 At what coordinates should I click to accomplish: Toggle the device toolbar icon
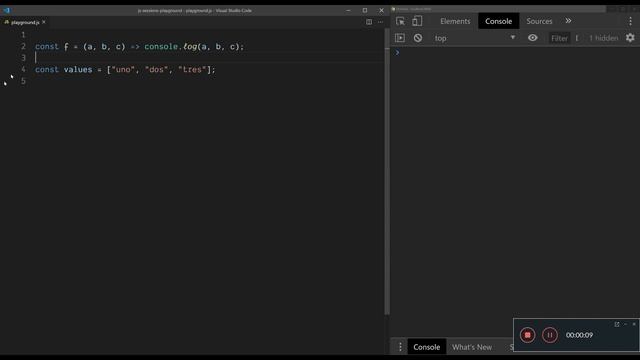tap(417, 21)
